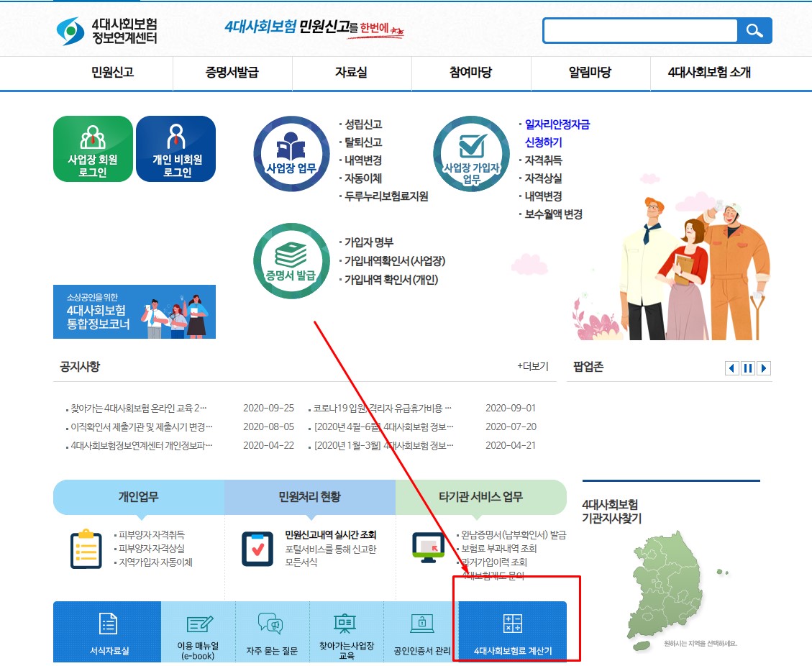The height and width of the screenshot is (666, 812).
Task: Open the 자격상실 link
Action: [543, 178]
